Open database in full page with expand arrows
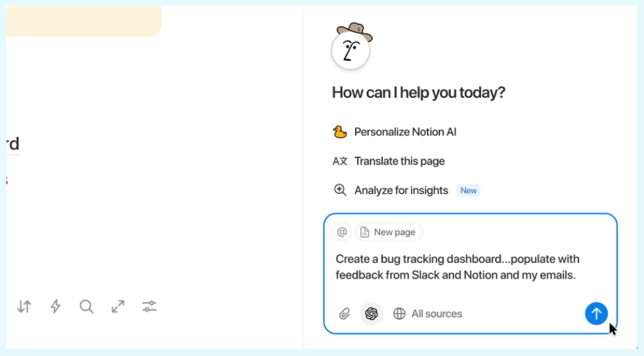The width and height of the screenshot is (644, 356). pyautogui.click(x=118, y=306)
